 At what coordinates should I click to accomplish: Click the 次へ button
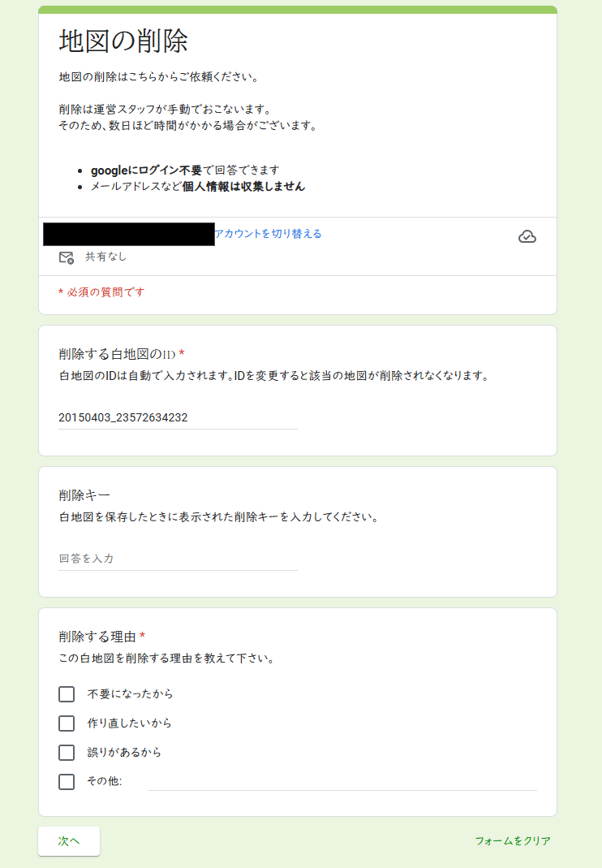(69, 841)
